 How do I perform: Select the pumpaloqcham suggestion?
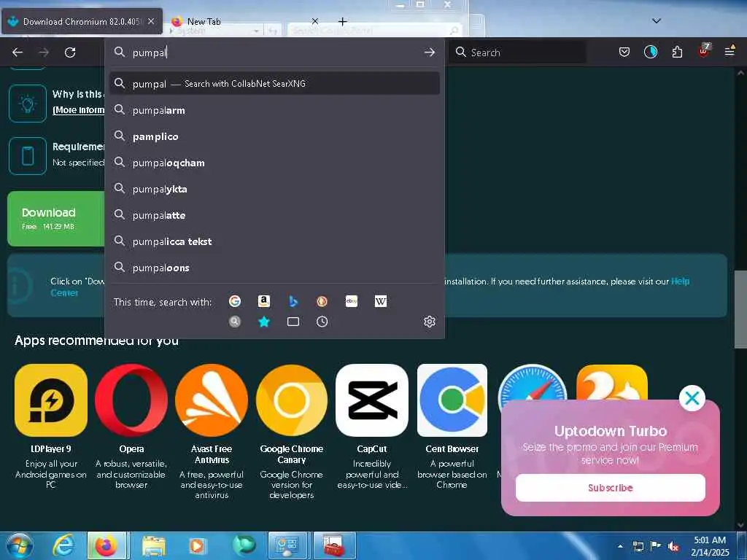[274, 163]
